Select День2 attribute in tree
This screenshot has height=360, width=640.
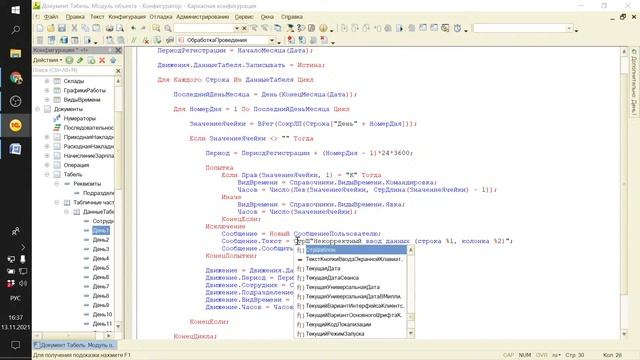(x=101, y=240)
